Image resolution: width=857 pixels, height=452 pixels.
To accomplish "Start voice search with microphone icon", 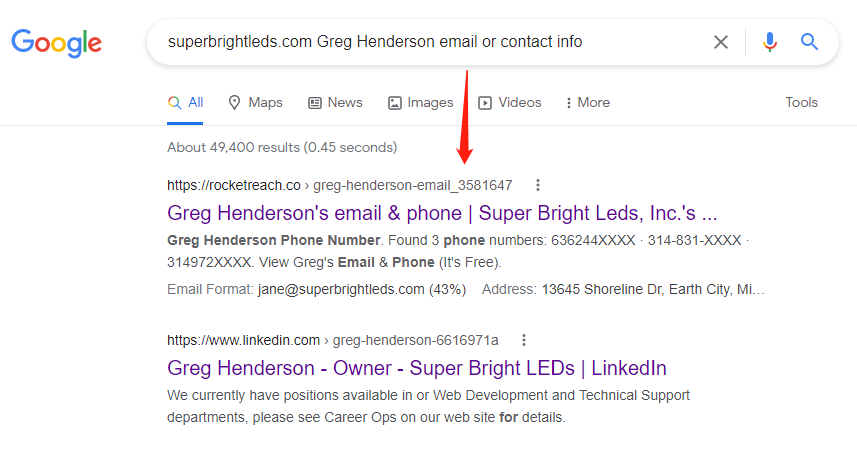I will click(x=770, y=42).
